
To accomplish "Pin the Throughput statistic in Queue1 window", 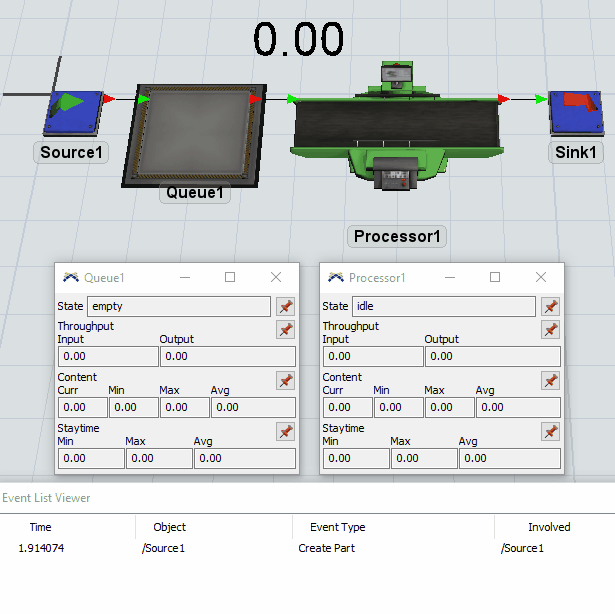I will click(285, 329).
